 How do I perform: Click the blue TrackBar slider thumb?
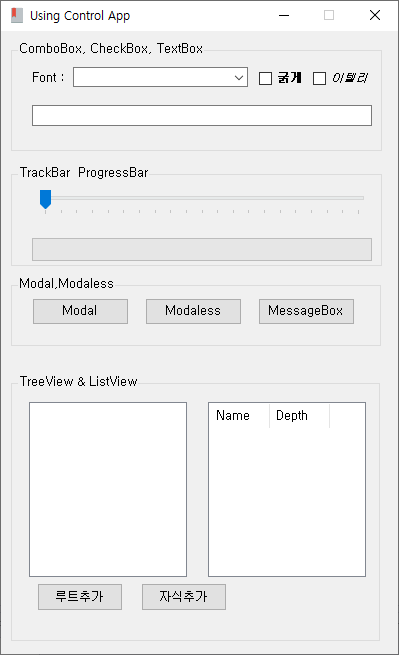[45, 199]
